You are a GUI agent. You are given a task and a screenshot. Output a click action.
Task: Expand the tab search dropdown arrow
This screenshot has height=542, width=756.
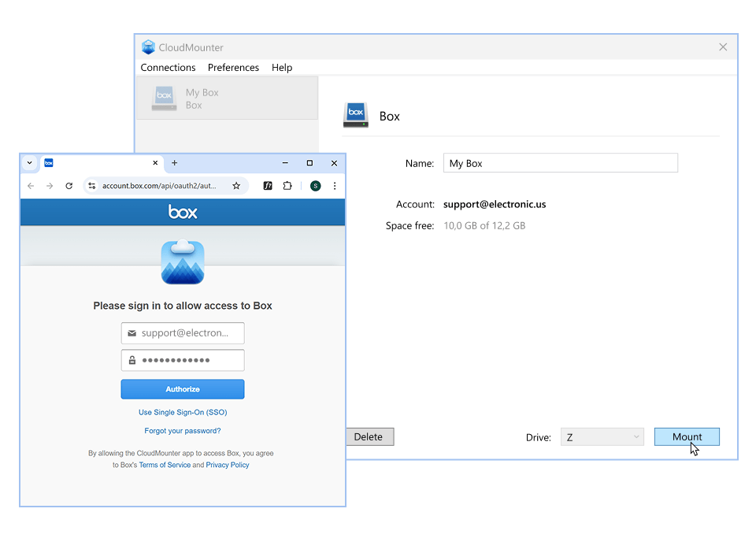(x=29, y=163)
